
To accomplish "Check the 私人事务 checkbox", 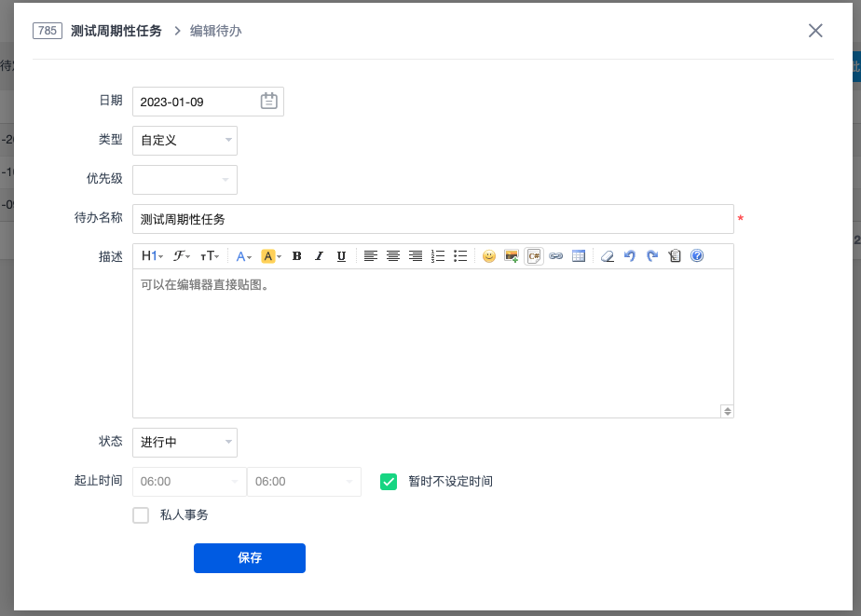I will coord(141,515).
